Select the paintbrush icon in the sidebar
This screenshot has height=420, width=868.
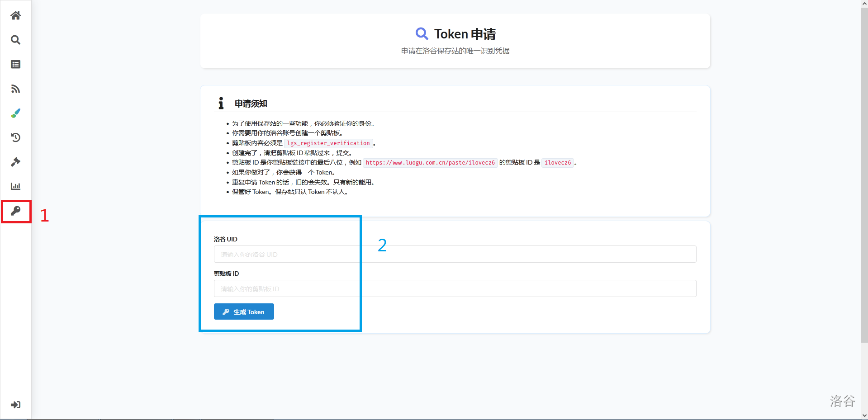tap(15, 113)
